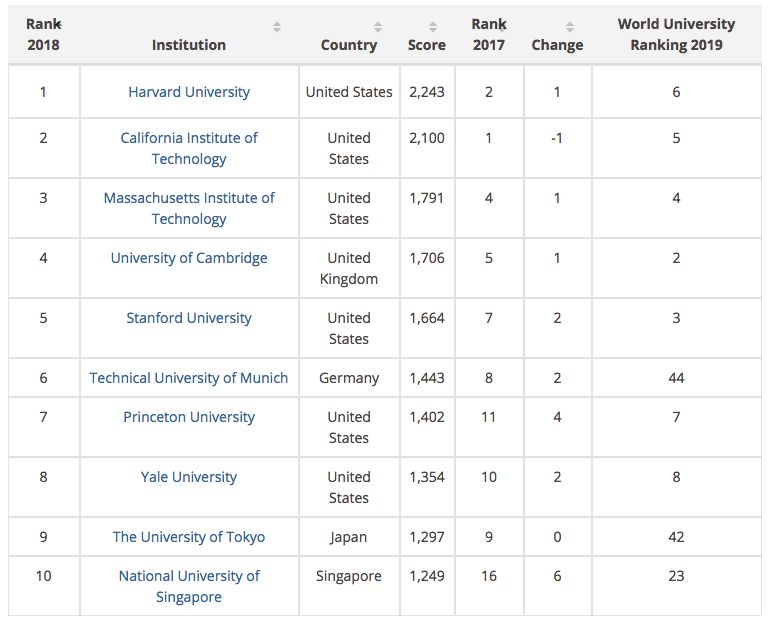The width and height of the screenshot is (775, 622).
Task: Open Technical University of Munich link
Action: point(189,378)
